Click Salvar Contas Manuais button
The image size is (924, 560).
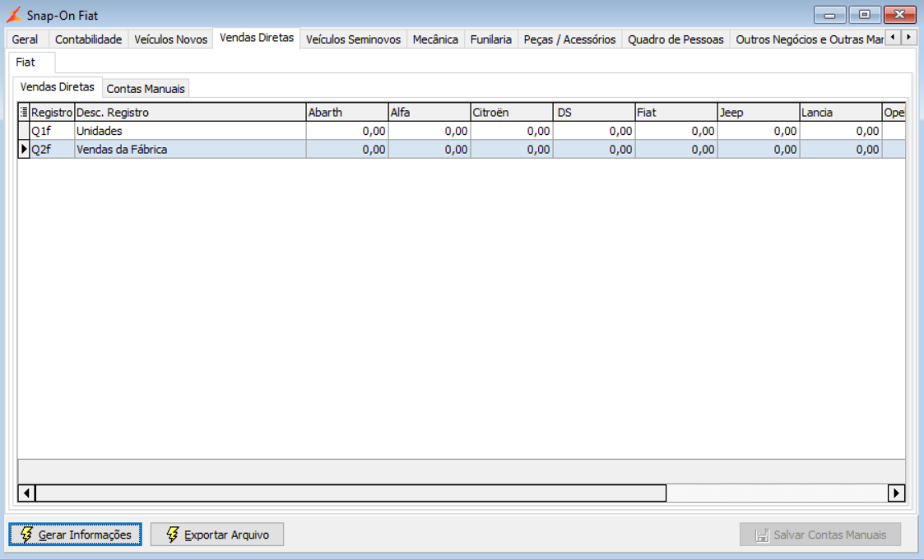[x=820, y=534]
